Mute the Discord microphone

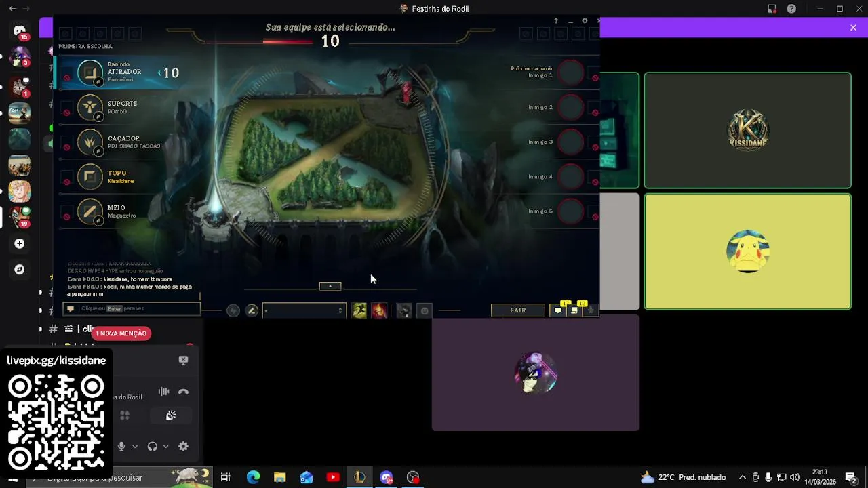121,446
